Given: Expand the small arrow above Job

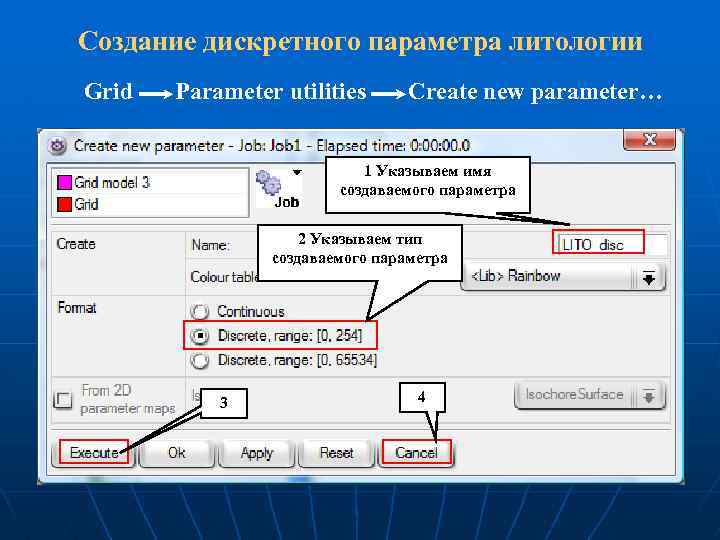Looking at the screenshot, I should [297, 172].
